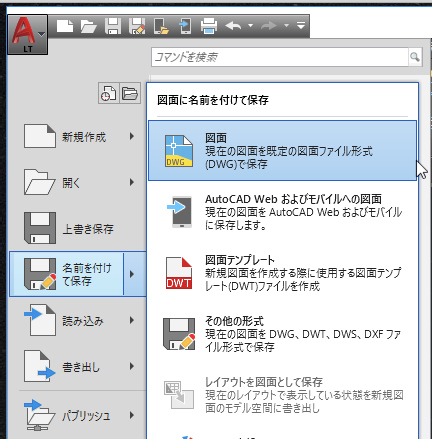This screenshot has width=432, height=439.
Task: Expand the パブリッシュ submenu arrow
Action: coord(132,415)
